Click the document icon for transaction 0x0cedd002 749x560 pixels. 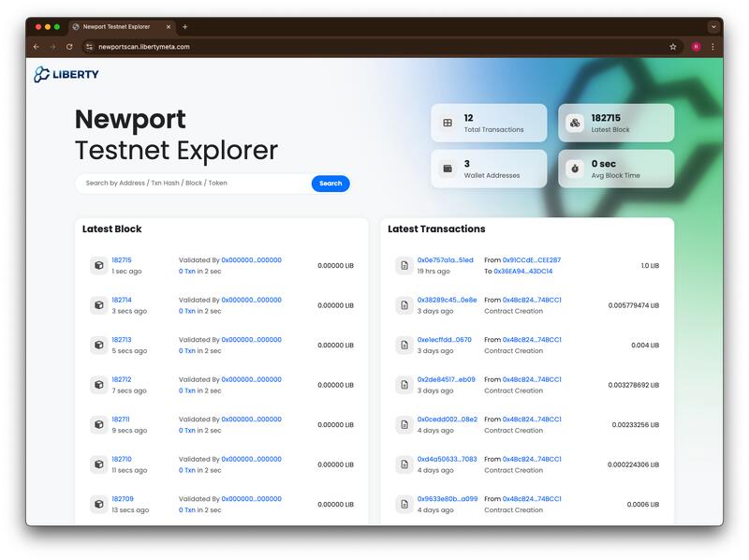[404, 424]
